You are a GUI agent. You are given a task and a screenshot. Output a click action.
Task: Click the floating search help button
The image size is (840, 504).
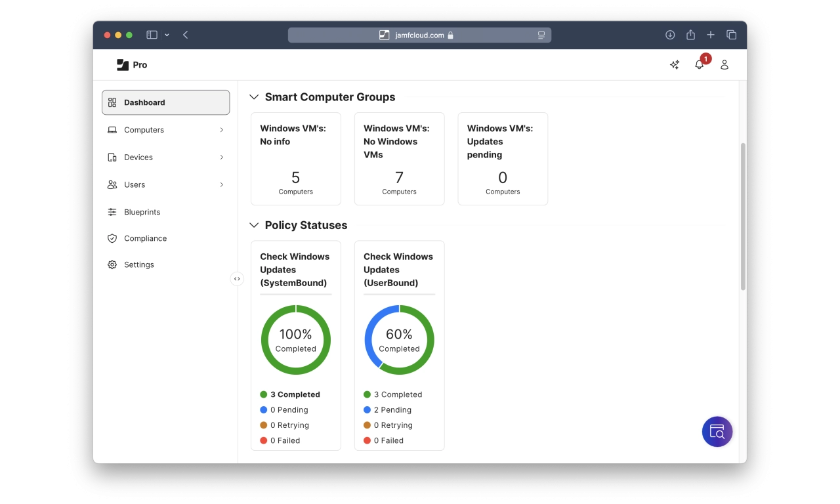tap(717, 432)
